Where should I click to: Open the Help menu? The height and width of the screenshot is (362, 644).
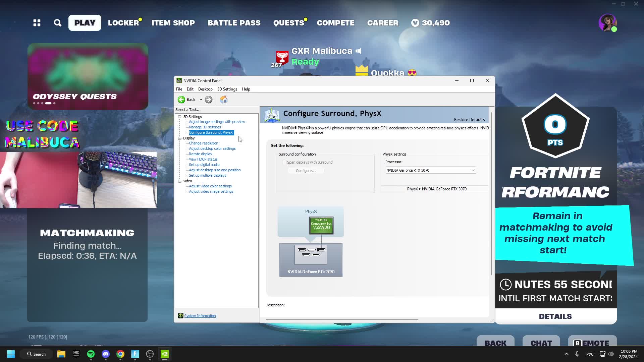coord(246,89)
